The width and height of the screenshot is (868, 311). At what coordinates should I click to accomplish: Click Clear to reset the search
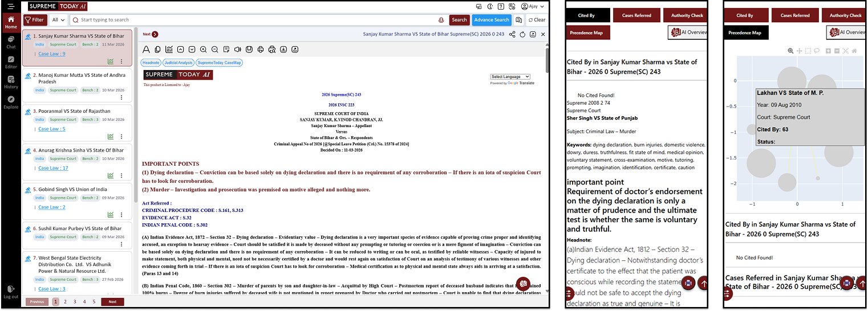click(537, 20)
